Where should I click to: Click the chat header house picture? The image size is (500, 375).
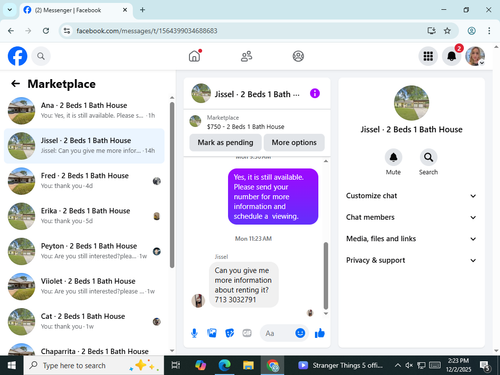tap(201, 93)
